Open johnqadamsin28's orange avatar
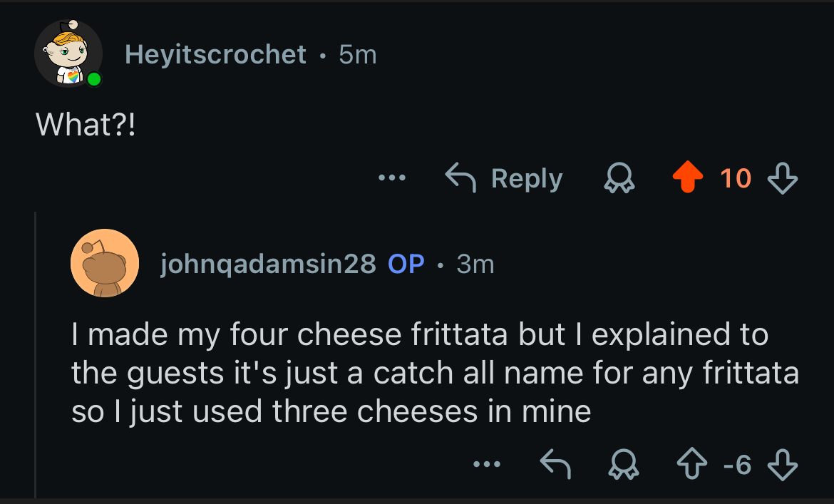The image size is (834, 504). 104,263
